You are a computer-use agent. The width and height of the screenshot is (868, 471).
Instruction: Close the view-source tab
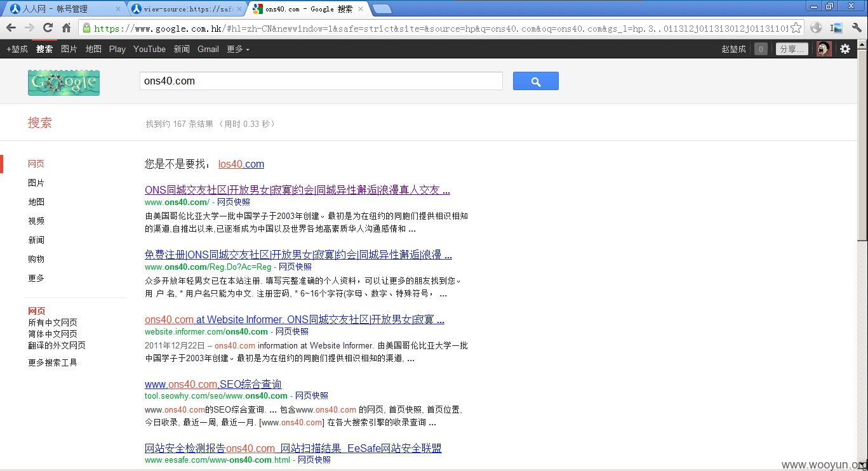(239, 10)
